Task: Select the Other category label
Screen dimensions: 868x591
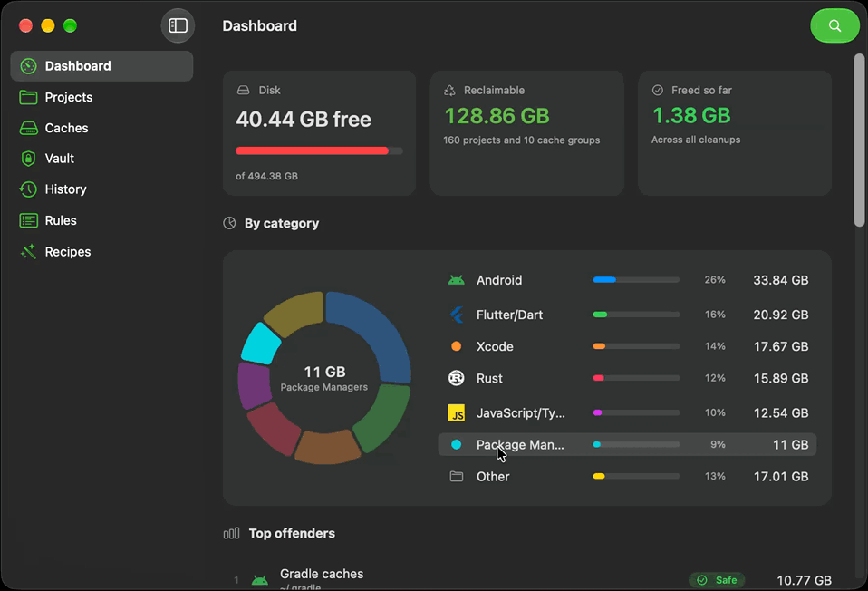Action: pos(493,477)
